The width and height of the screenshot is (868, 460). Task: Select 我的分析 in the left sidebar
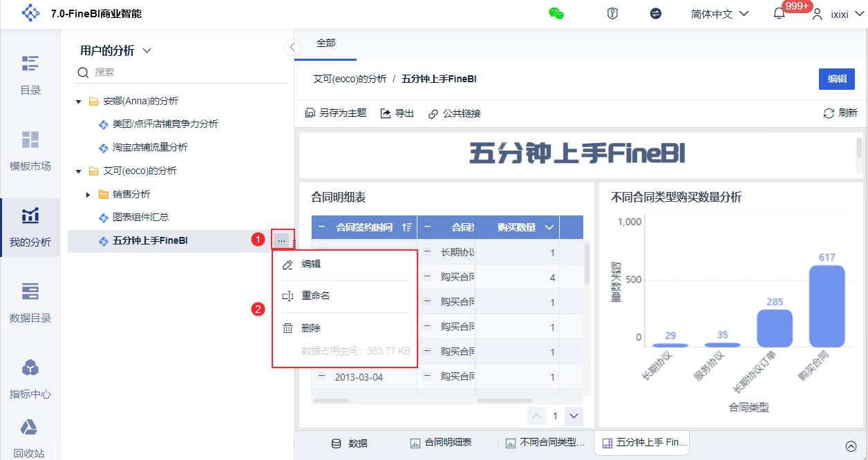30,228
